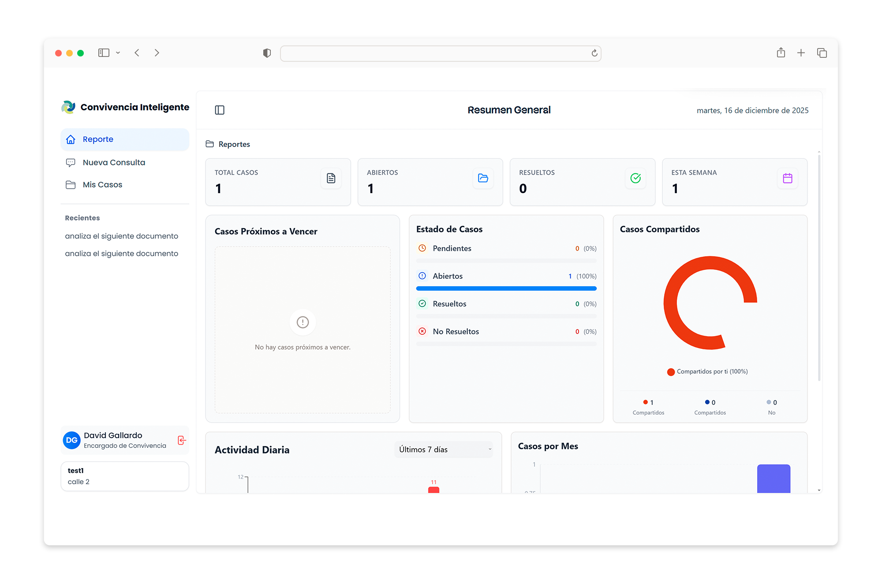Go to Mis Casos in the sidebar
The image size is (882, 588).
[x=102, y=184]
